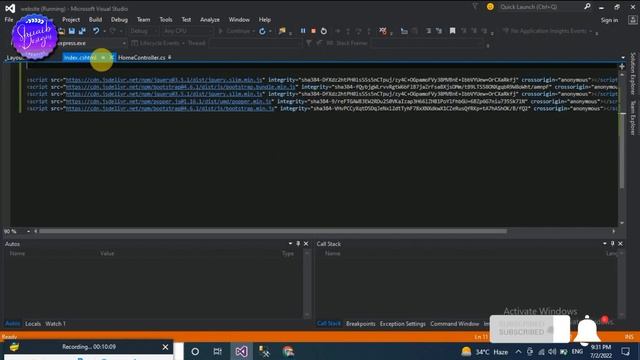
Task: Click the editor horizontal scrollbar thumb
Action: (273, 231)
